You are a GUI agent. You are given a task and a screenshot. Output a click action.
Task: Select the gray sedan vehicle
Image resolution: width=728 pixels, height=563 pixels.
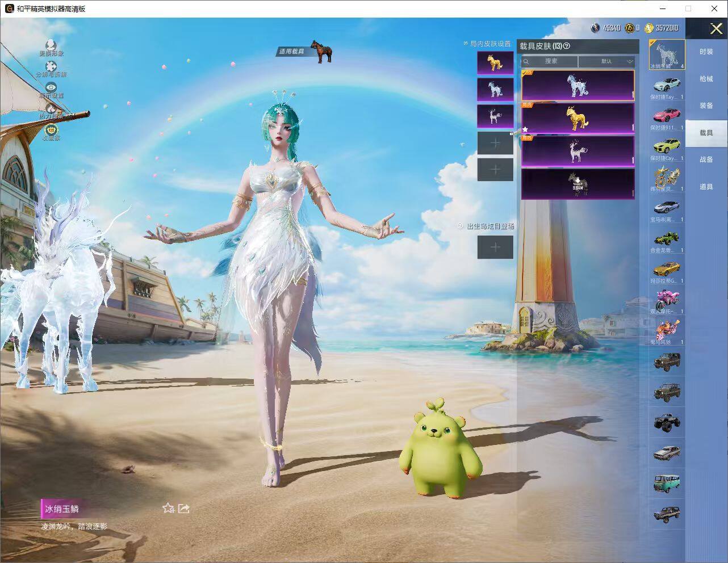point(667,453)
